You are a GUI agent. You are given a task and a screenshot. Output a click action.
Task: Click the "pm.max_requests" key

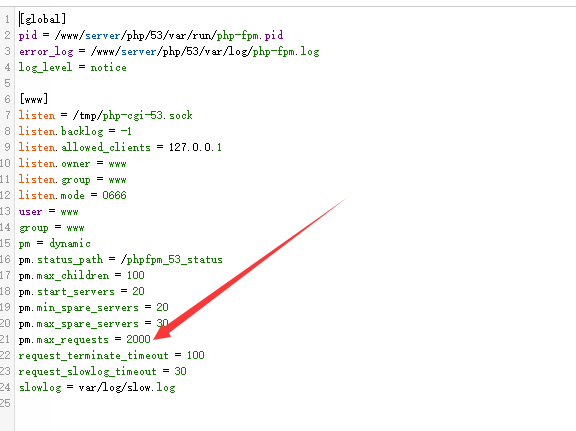[64, 340]
